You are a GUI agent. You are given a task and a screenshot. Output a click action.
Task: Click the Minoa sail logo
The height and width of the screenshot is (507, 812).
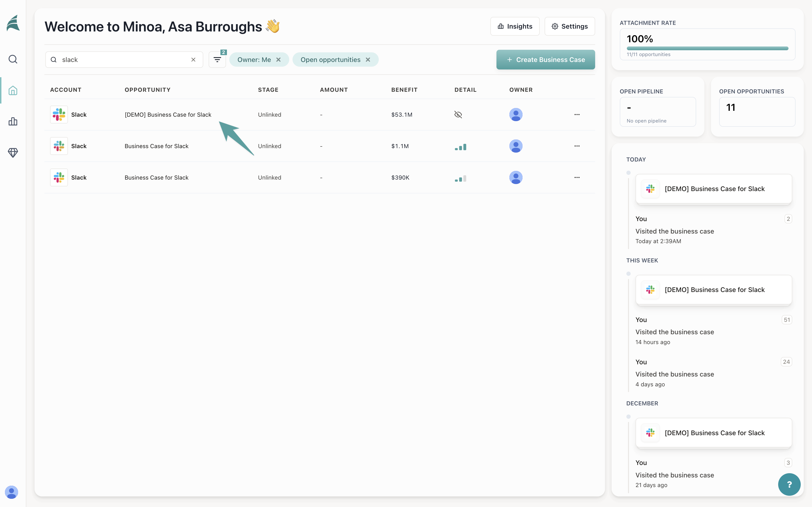pos(13,23)
